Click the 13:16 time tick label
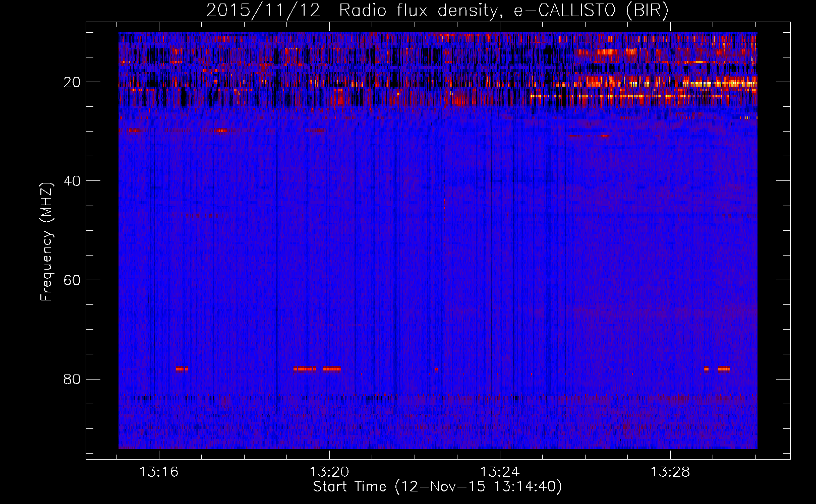 (x=159, y=472)
